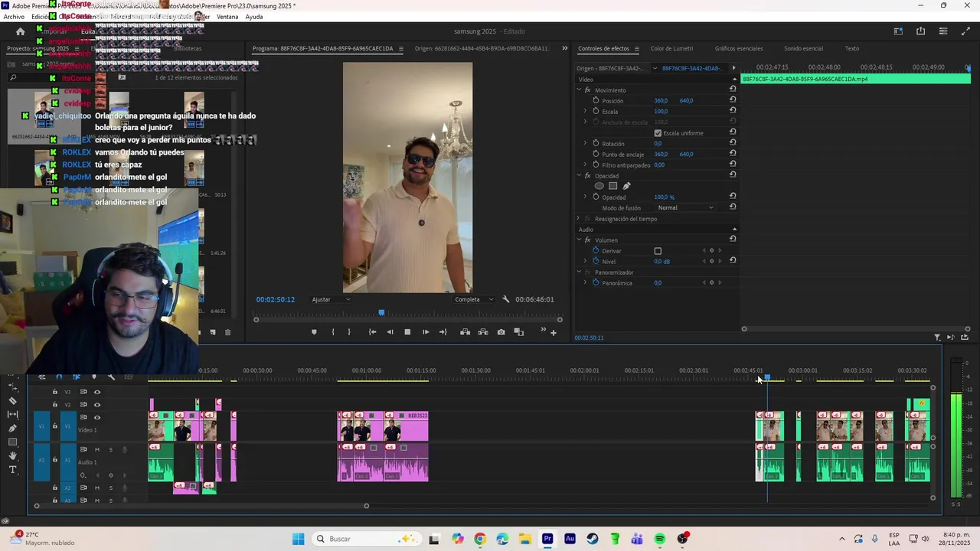
Task: Export frame with the camera icon
Action: click(501, 332)
